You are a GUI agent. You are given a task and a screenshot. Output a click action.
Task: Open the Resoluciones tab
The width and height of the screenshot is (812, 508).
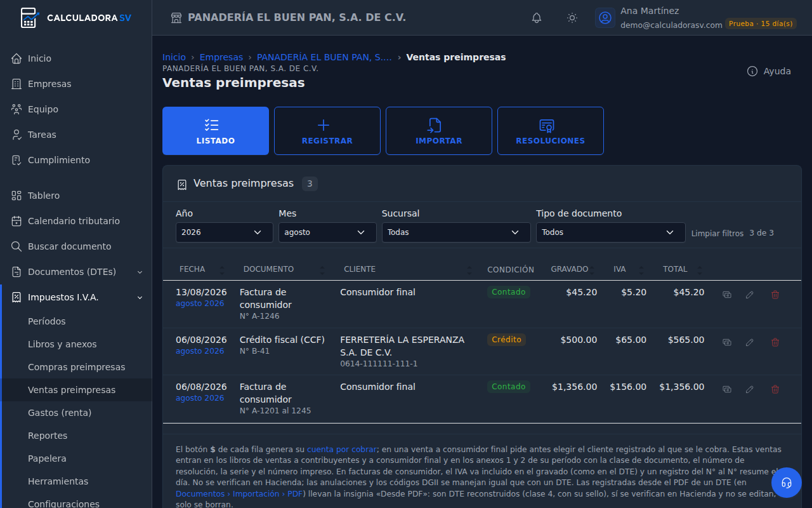[551, 131]
